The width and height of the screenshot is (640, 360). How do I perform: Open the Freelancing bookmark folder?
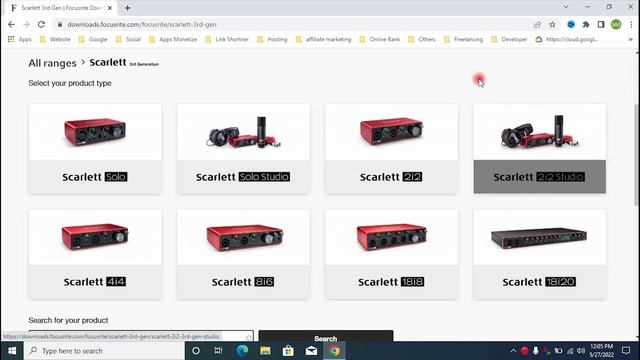click(463, 39)
